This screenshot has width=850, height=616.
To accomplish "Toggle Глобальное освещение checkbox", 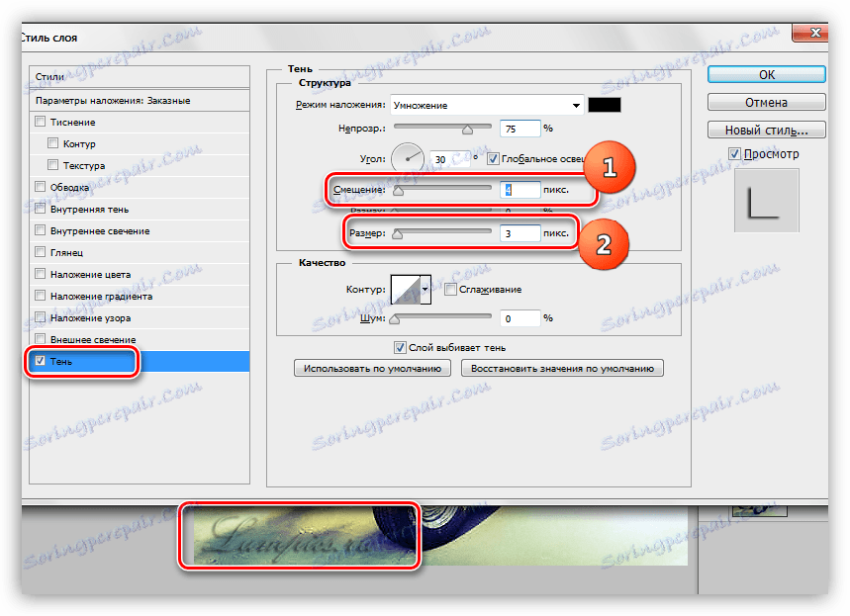I will pos(493,159).
